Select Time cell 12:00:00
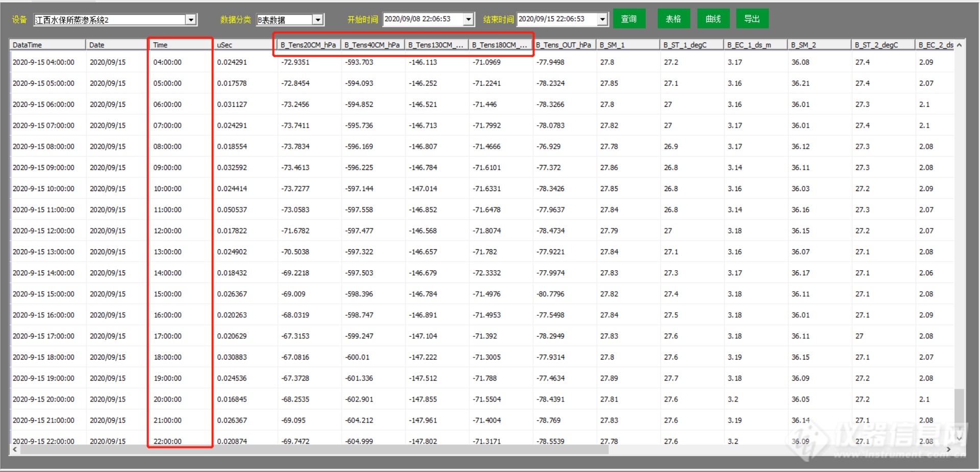Image resolution: width=980 pixels, height=472 pixels. coord(167,231)
